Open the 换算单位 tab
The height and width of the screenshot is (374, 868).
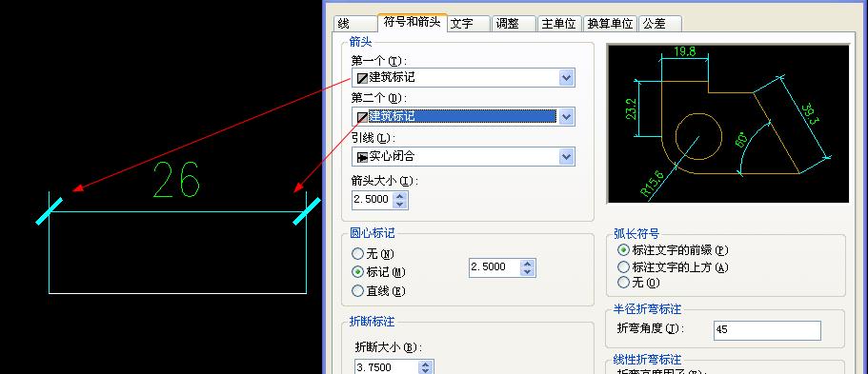[610, 24]
